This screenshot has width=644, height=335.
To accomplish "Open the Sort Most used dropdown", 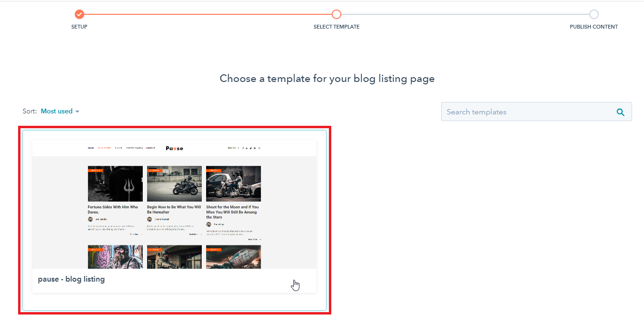I will pos(60,112).
